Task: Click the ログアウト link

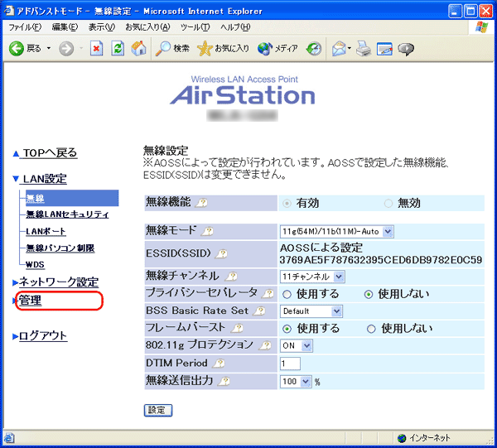Action: [x=43, y=335]
